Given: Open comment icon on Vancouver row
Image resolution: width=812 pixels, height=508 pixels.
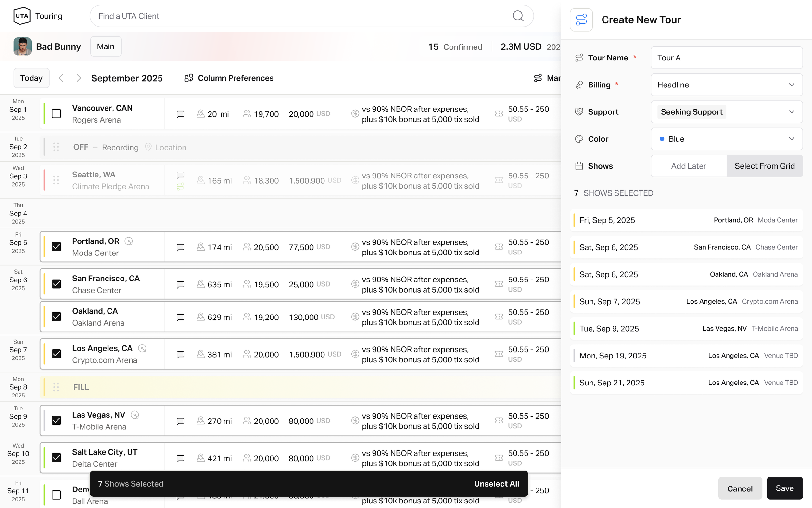Looking at the screenshot, I should (x=180, y=114).
